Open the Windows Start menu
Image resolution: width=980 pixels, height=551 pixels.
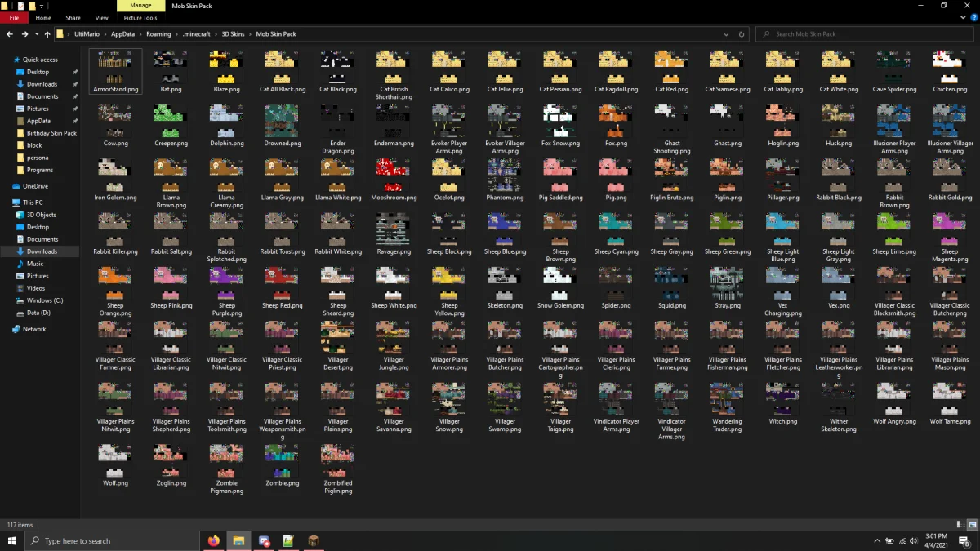[13, 540]
